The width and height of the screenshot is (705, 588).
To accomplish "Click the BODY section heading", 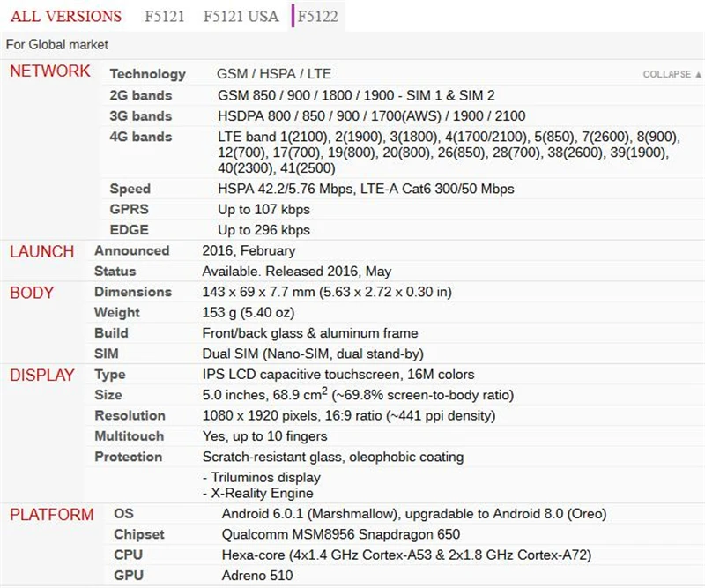I will [32, 293].
